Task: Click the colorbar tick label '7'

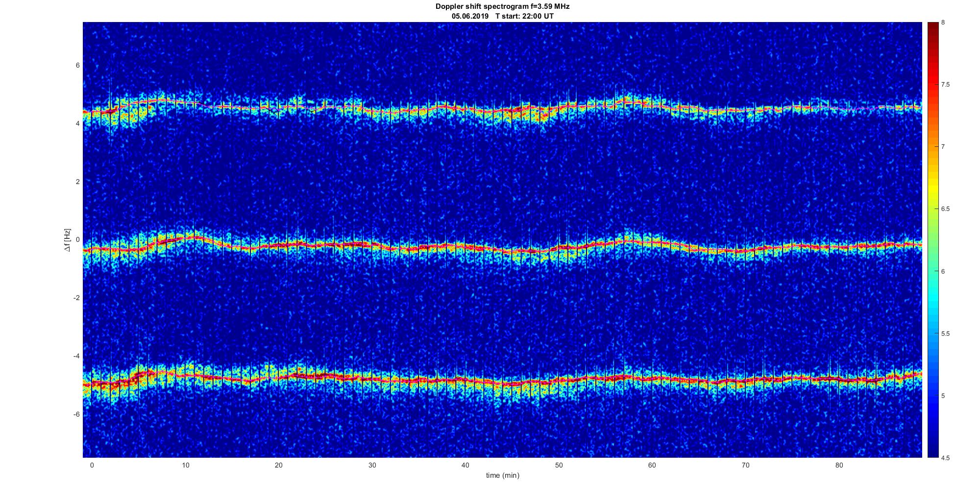Action: (943, 147)
